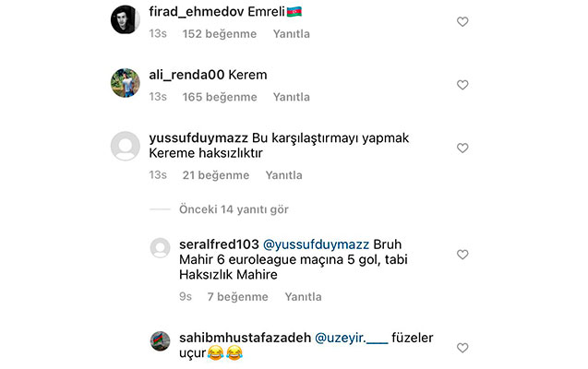588x369 pixels.
Task: Open @yussufduymazz mention link
Action: 316,244
